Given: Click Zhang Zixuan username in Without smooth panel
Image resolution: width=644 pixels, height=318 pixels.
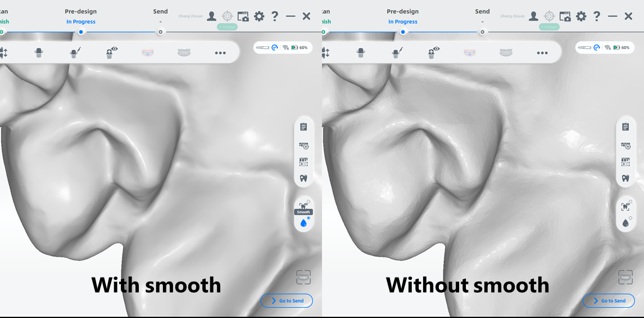Looking at the screenshot, I should [x=513, y=16].
